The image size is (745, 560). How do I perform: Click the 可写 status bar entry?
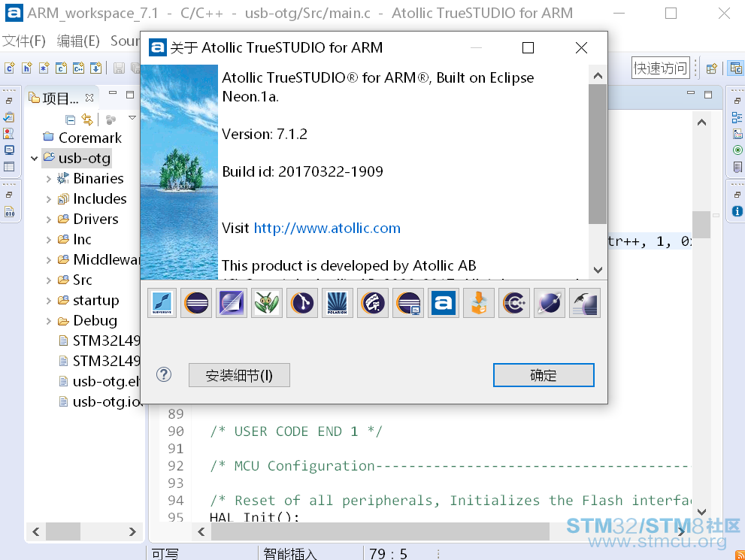pyautogui.click(x=165, y=554)
